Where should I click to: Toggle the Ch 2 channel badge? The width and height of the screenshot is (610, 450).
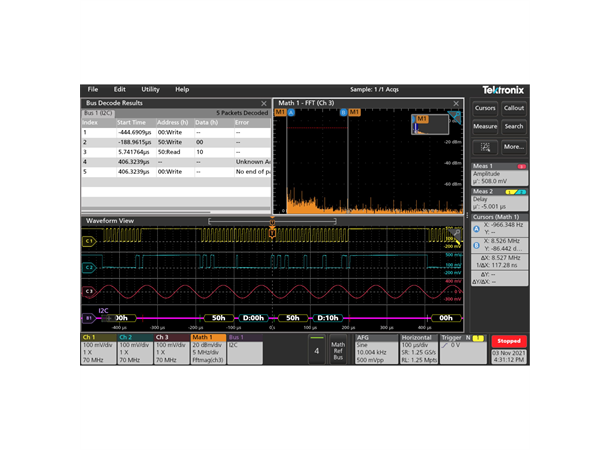coord(134,350)
